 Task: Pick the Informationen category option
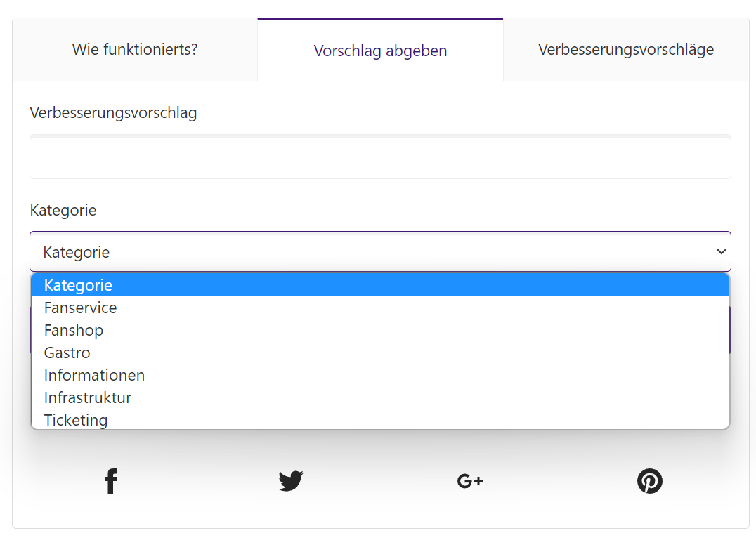(380, 375)
